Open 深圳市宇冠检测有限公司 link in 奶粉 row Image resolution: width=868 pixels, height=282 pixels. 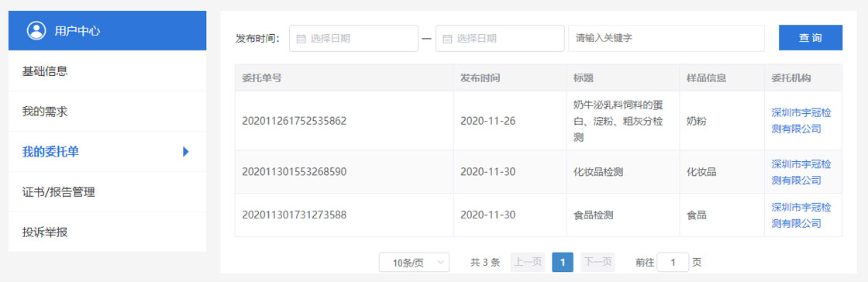[x=801, y=121]
